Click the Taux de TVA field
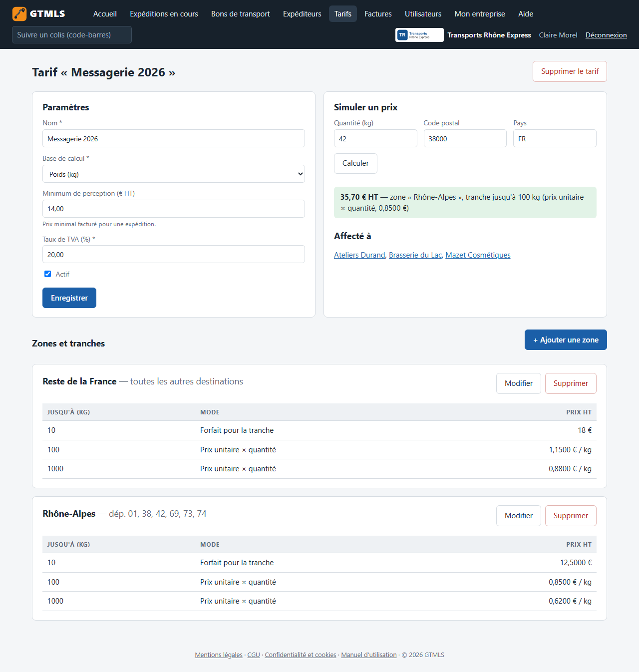639x672 pixels. pos(174,255)
